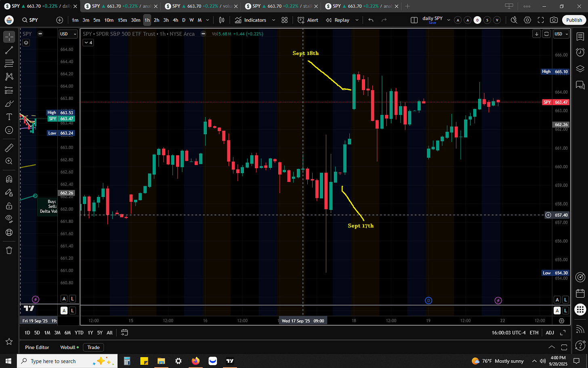This screenshot has height=368, width=588.
Task: Open the daily SPY layout name
Action: coord(433,19)
